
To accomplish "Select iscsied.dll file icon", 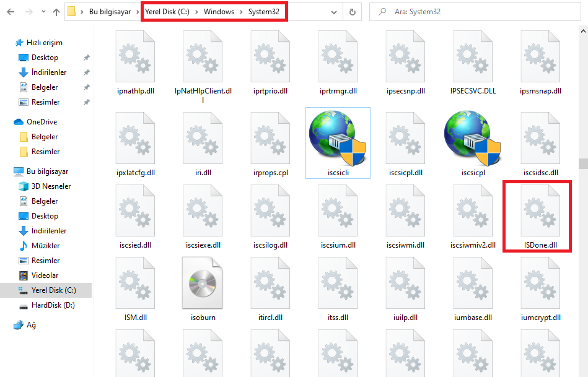I will pos(135,210).
